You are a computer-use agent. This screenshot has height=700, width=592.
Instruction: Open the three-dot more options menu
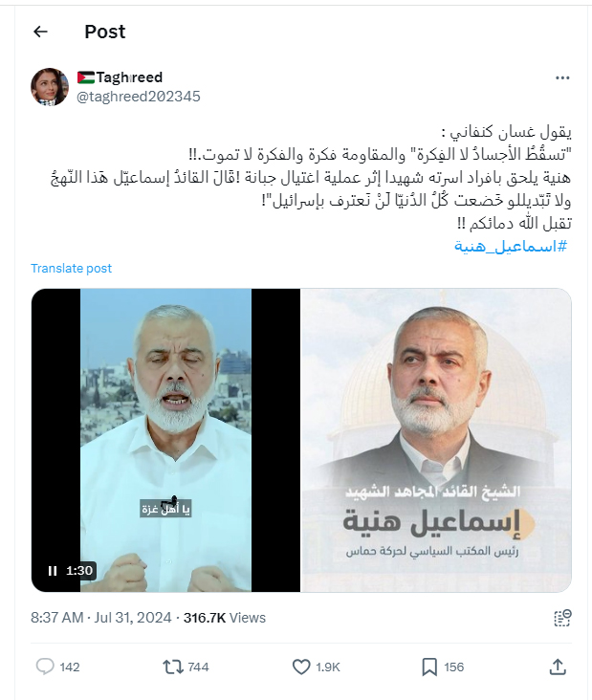point(562,78)
